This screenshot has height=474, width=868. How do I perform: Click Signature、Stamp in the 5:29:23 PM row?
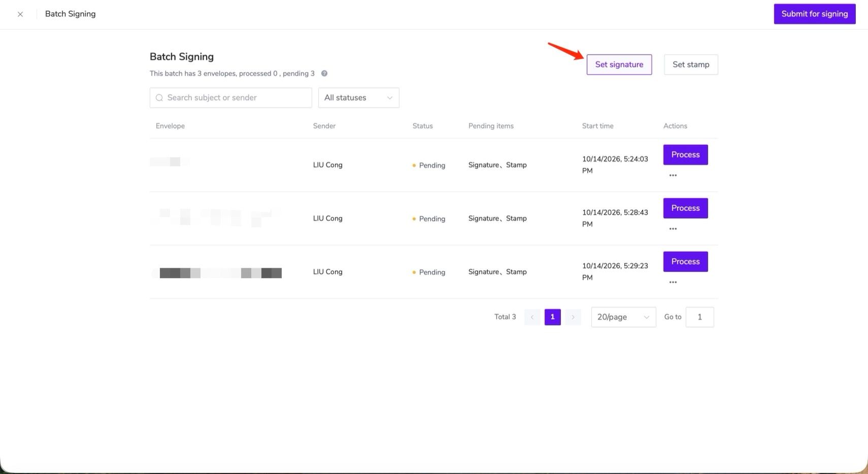click(497, 272)
